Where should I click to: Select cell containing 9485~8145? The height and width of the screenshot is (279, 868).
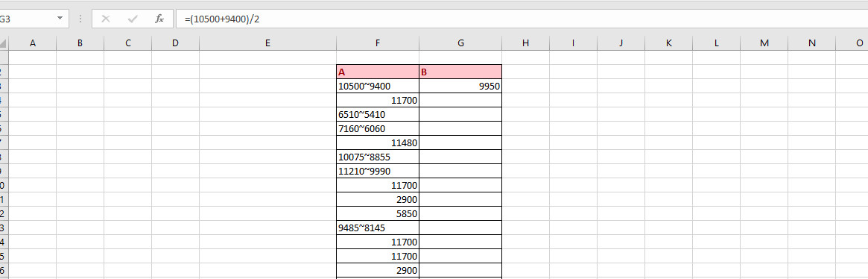(378, 228)
